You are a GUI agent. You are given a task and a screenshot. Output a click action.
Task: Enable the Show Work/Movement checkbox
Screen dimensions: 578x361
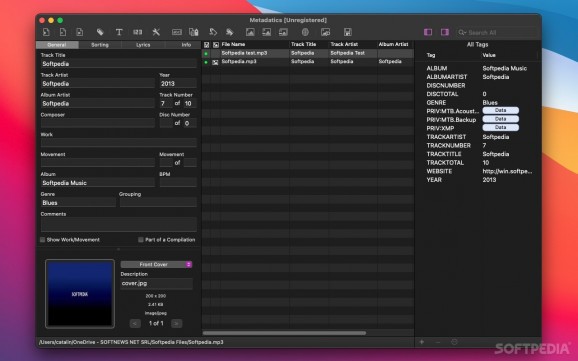click(x=42, y=240)
